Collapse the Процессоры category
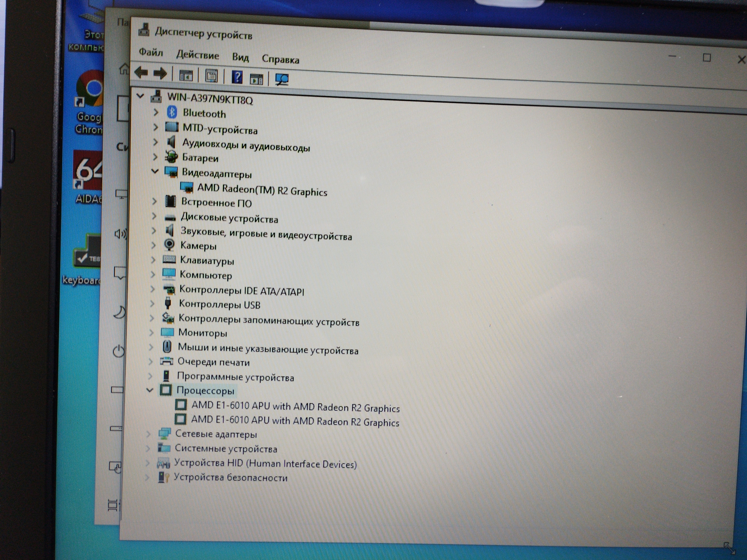Screen dimensions: 747x560 [150, 390]
